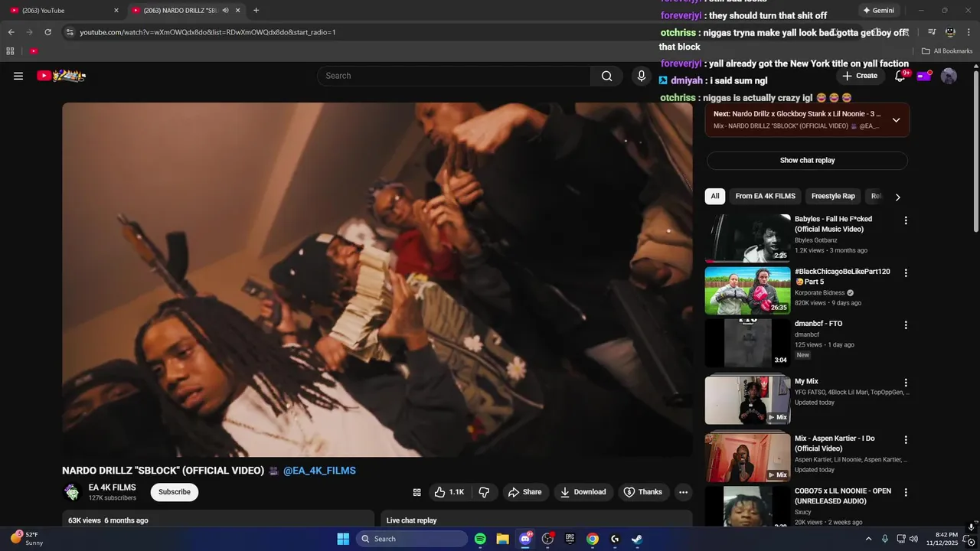Click the browser address bar URL
This screenshot has width=980, height=551.
[207, 32]
